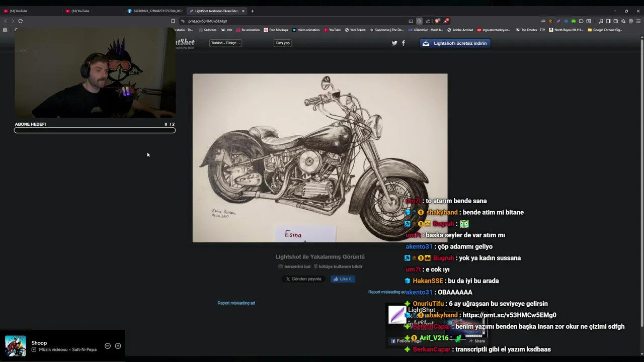The image size is (644, 362).
Task: Open the lego.storeturkey bookmark
Action: click(494, 30)
